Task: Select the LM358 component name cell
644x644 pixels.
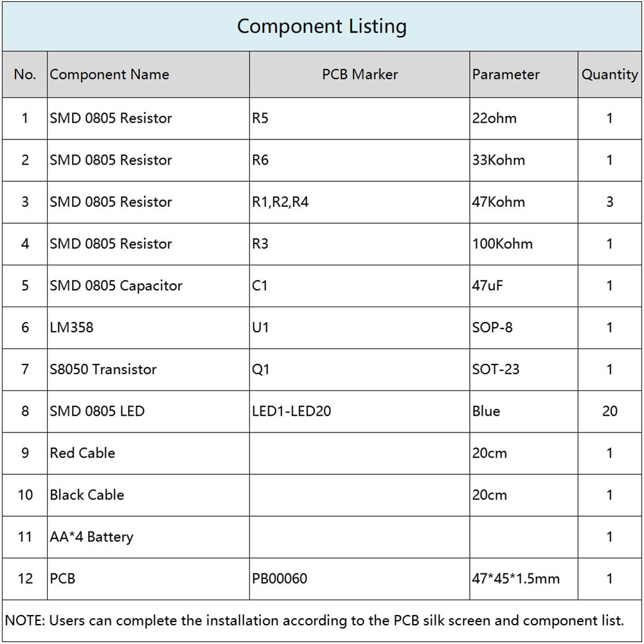Action: point(71,327)
